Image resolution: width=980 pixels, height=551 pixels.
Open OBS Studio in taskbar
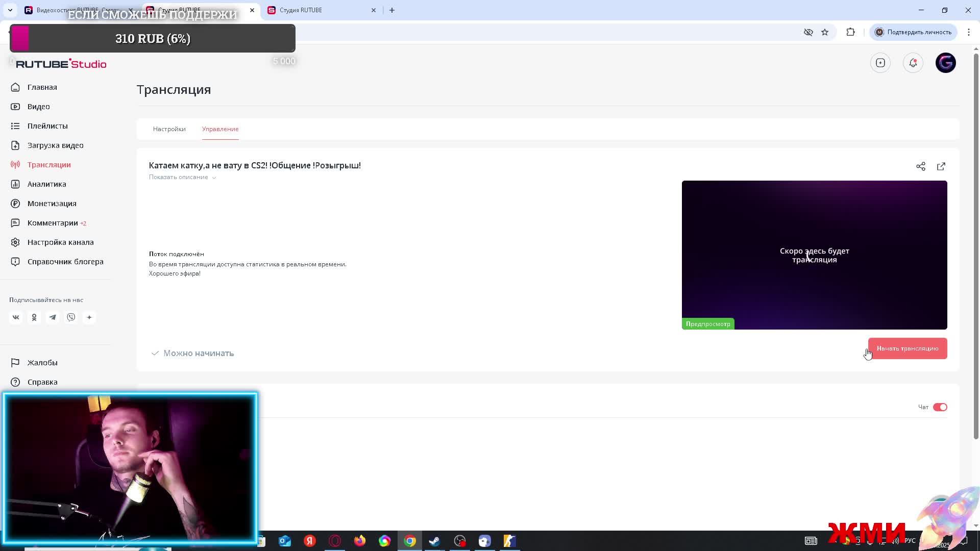click(460, 541)
